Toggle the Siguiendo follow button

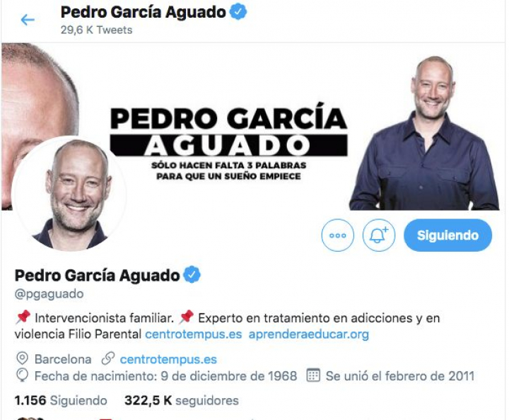[x=447, y=235]
